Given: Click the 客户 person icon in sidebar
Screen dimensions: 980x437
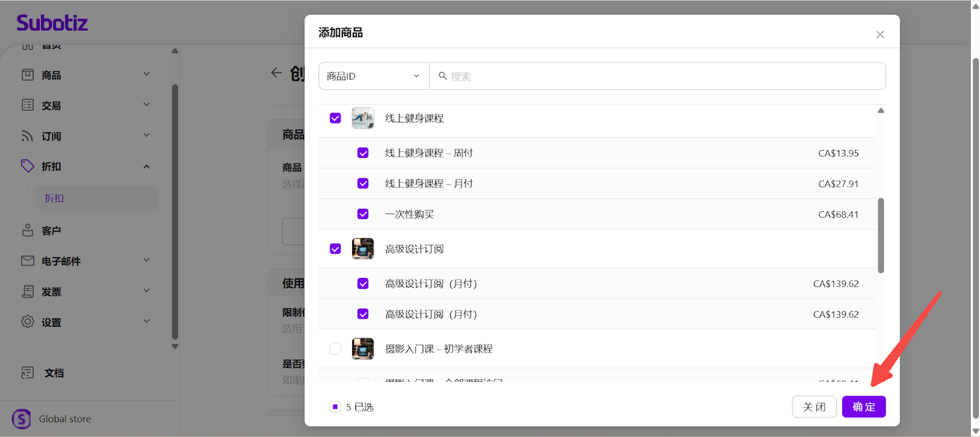Looking at the screenshot, I should 28,230.
